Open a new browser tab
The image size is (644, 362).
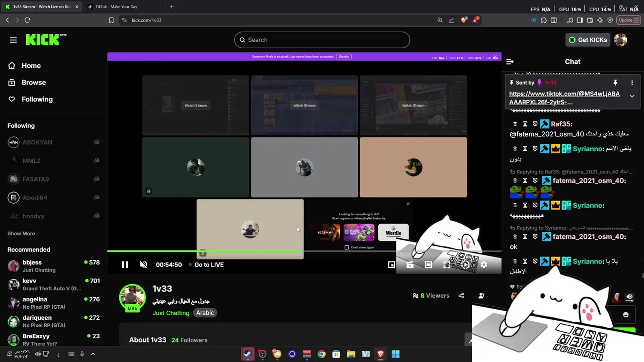click(x=172, y=7)
